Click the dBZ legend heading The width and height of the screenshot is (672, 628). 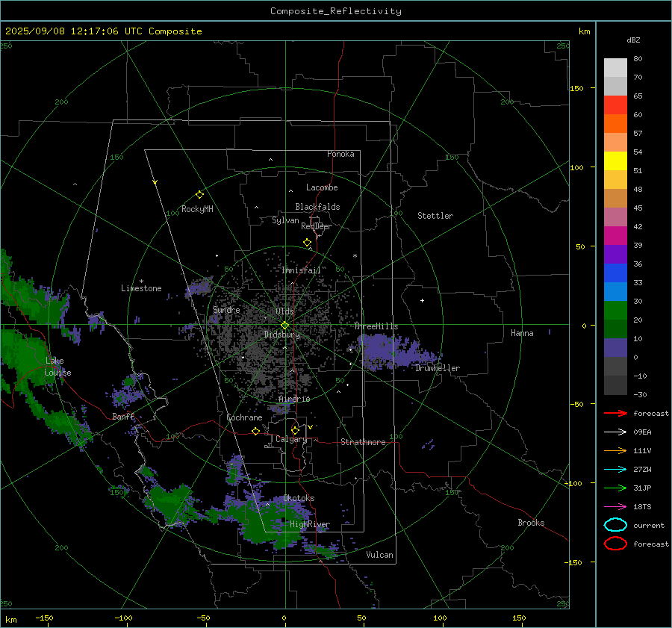click(633, 40)
